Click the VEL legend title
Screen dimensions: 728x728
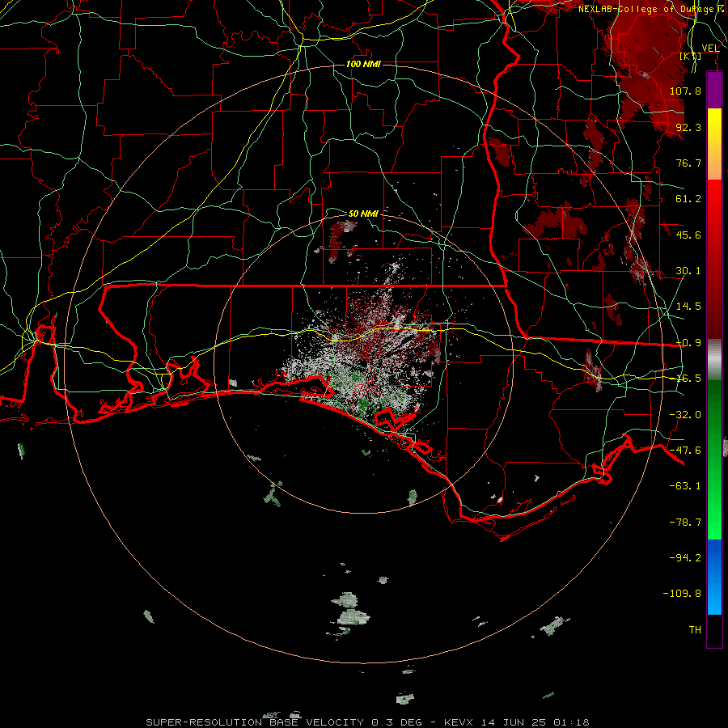pos(710,49)
